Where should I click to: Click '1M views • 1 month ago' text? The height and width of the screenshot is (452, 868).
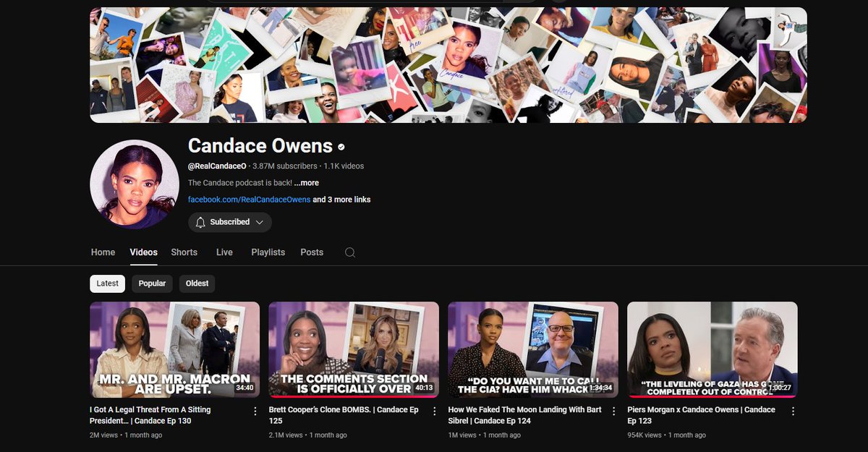[485, 435]
